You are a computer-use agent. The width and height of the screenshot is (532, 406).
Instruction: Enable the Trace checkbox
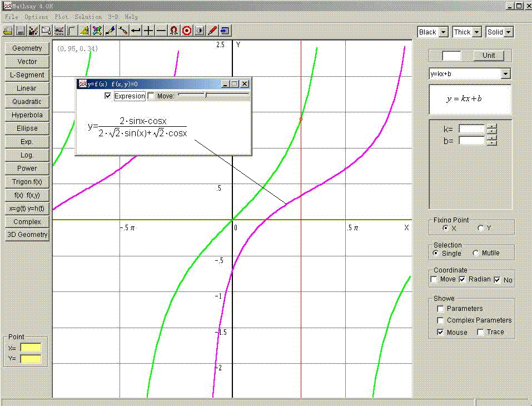[x=480, y=333]
